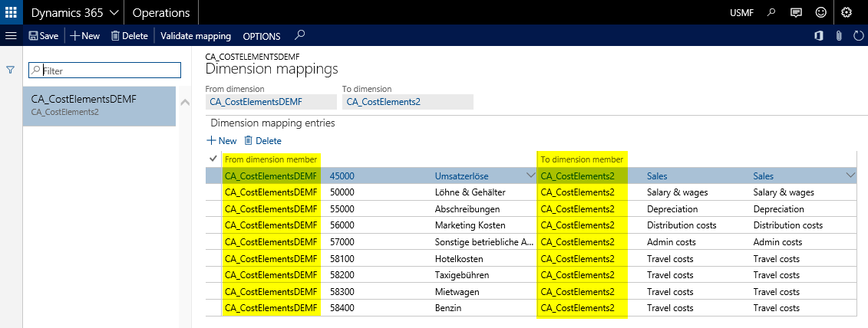
Task: Collapse the list pane with the chevron arrow
Action: pos(184,103)
